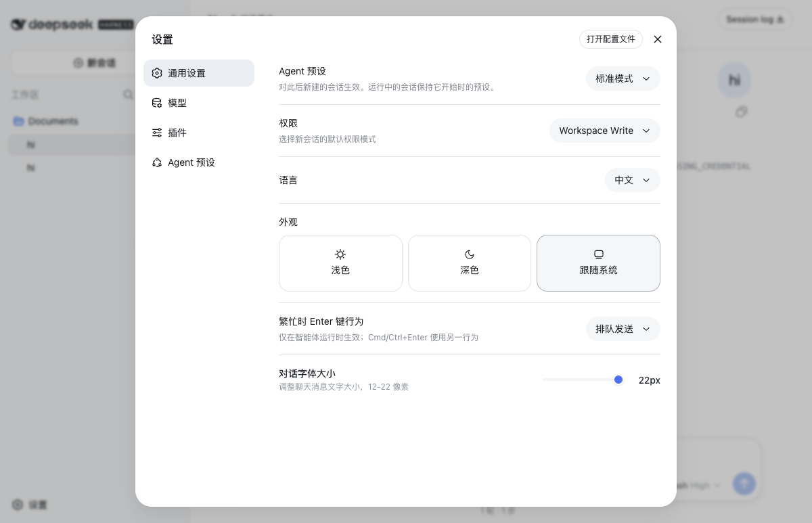Open the Agent 预设 settings section
This screenshot has height=523, width=812.
coord(199,162)
